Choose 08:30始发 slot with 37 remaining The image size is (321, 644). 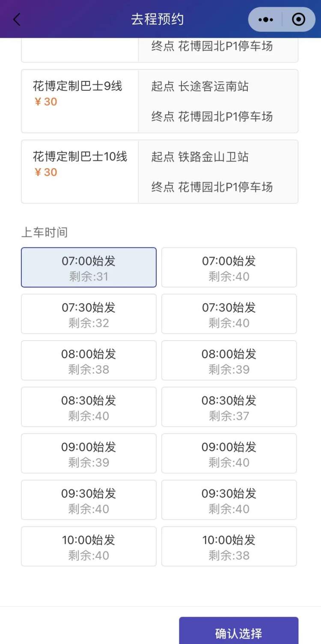click(x=229, y=407)
